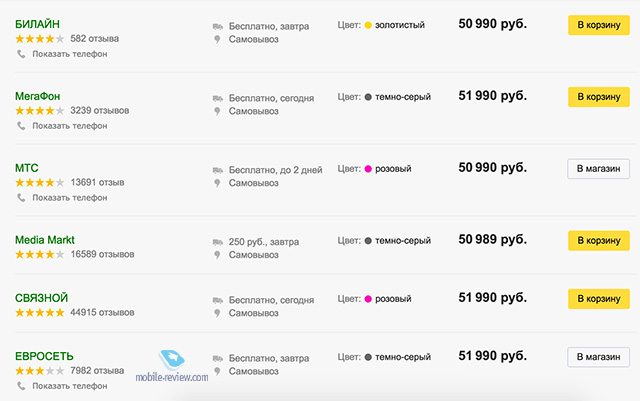Click the mobile-review.com logo watermark

click(172, 366)
